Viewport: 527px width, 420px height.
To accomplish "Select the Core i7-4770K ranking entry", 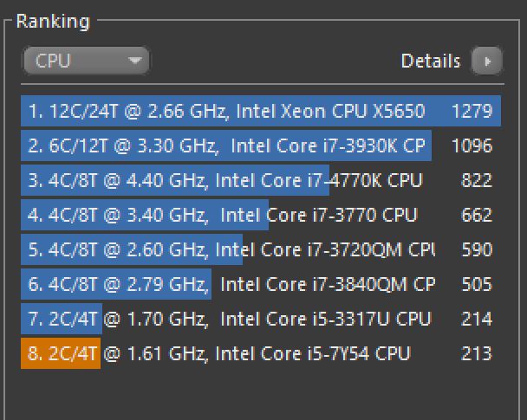I will click(225, 180).
